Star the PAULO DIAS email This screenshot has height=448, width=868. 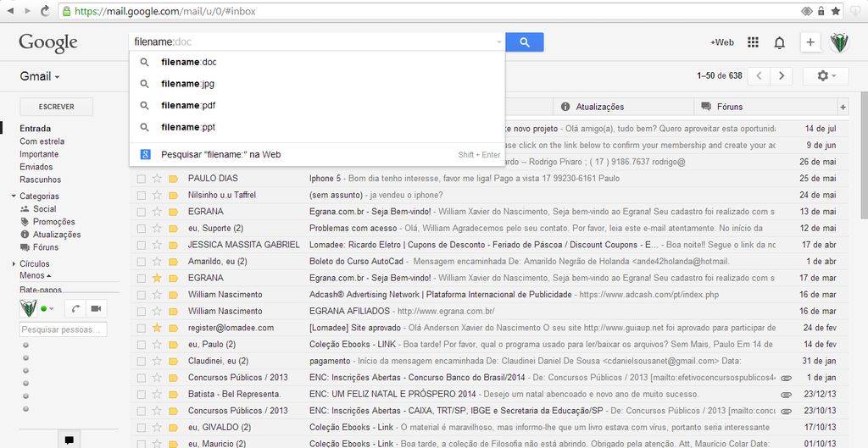pos(157,179)
